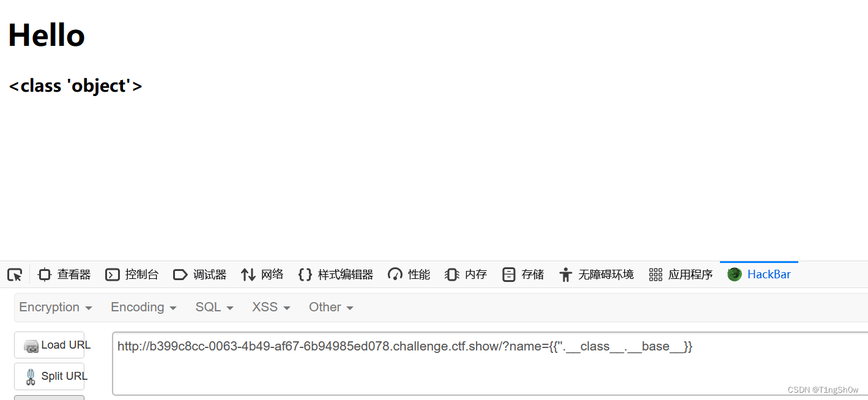Click the Load URL button
This screenshot has width=868, height=400.
click(x=50, y=345)
